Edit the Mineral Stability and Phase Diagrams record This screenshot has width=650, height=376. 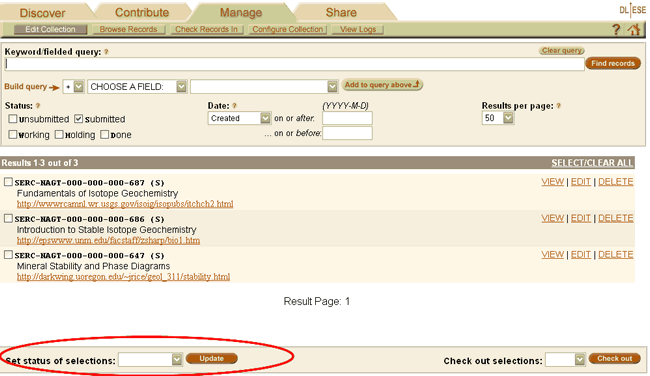coord(581,255)
